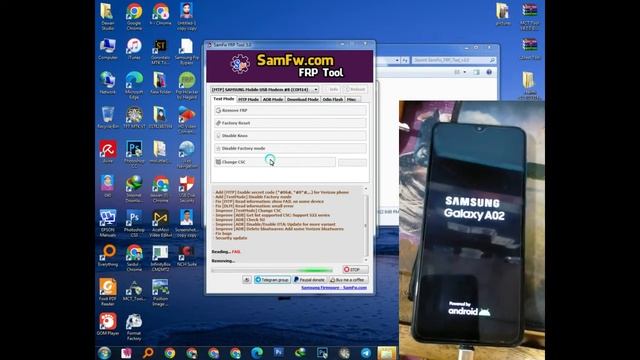This screenshot has width=640, height=360.
Task: Click the Buy me a coffee button
Action: (349, 280)
